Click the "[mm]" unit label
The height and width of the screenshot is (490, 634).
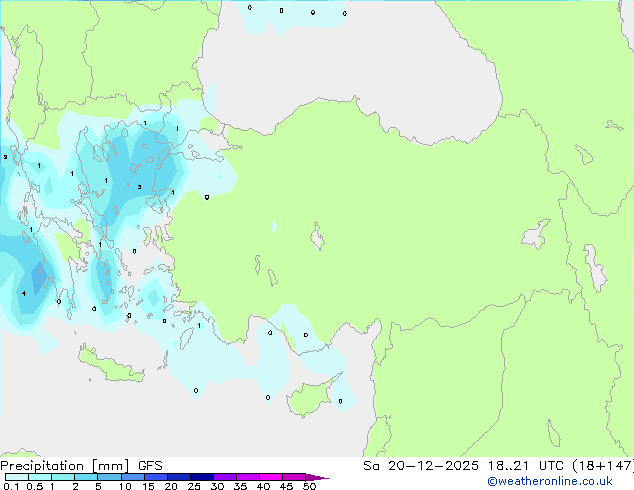pos(111,466)
